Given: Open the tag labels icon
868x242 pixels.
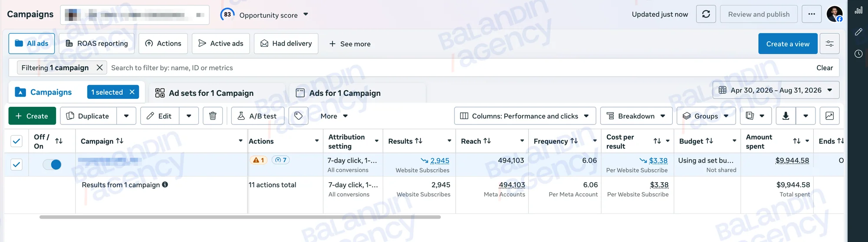Looking at the screenshot, I should click(x=298, y=116).
